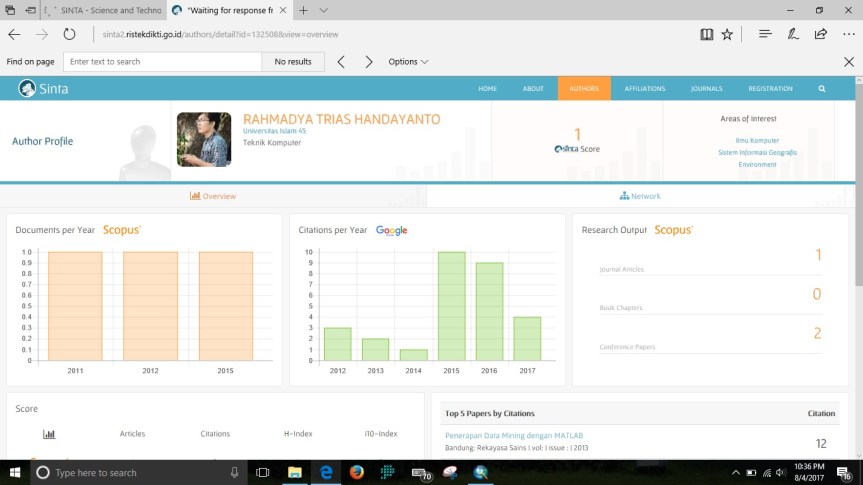Click the Share icon in browser toolbar
This screenshot has height=485, width=863.
820,34
